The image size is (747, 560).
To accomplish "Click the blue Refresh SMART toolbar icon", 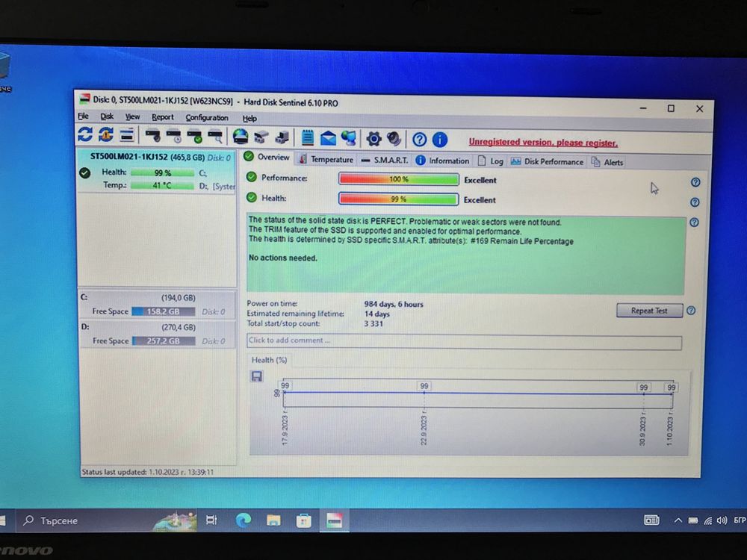I will (85, 134).
